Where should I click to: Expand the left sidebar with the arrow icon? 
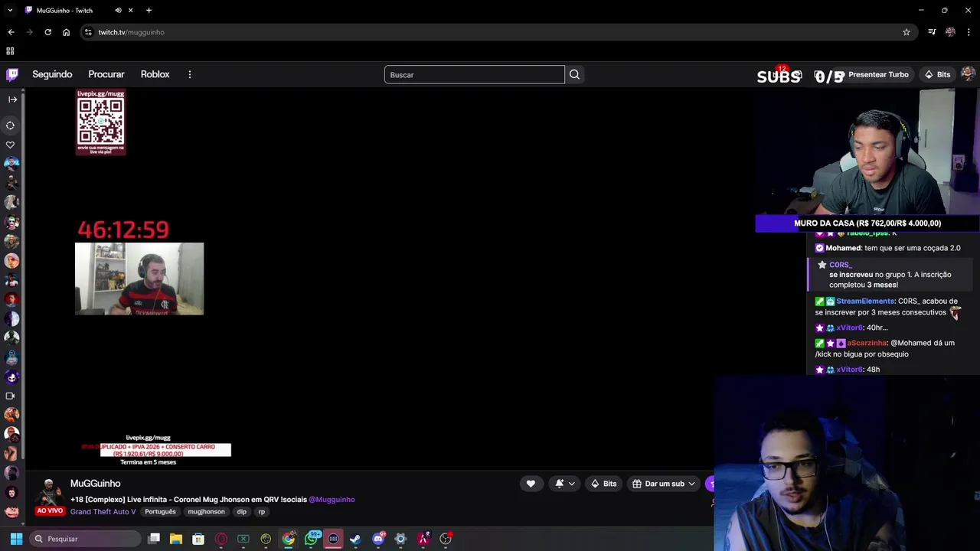[x=12, y=99]
